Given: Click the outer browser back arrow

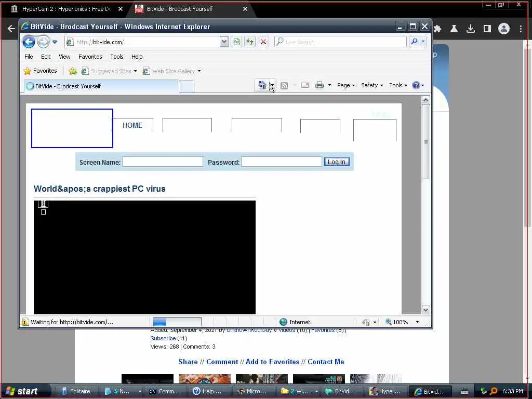Looking at the screenshot, I should (11, 29).
